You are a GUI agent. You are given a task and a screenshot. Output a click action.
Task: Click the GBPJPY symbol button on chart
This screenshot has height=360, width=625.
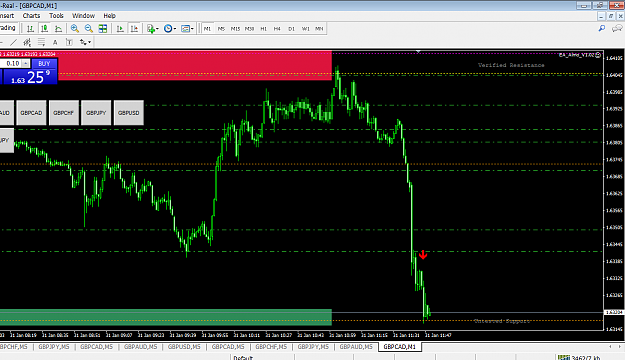[x=96, y=113]
